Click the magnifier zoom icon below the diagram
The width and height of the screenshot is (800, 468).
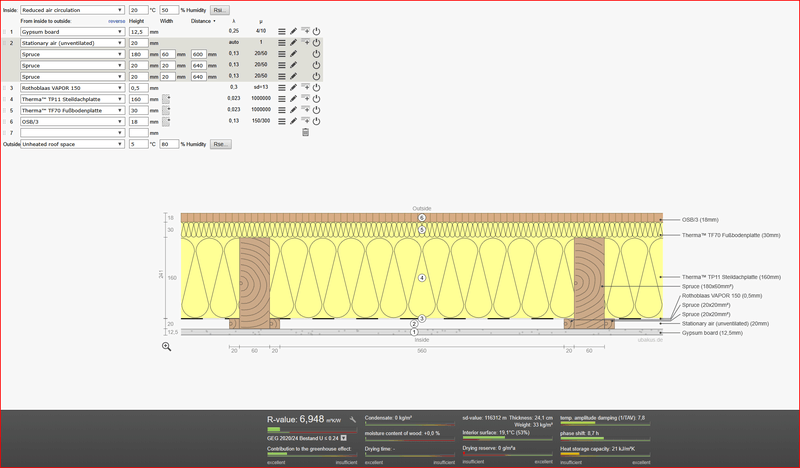(x=167, y=346)
